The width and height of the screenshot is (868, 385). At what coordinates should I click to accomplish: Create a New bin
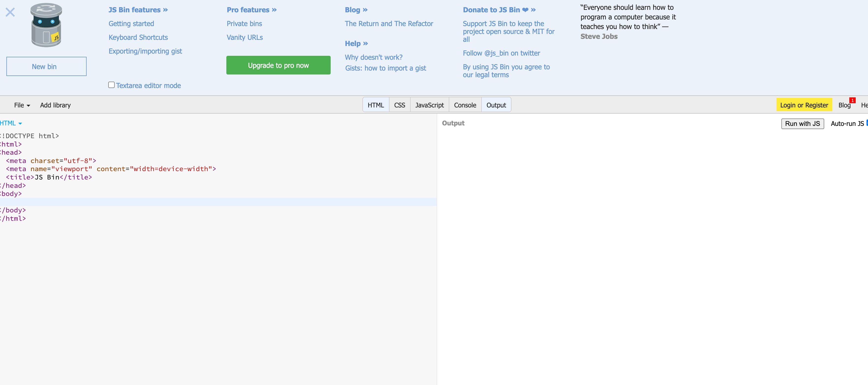(x=46, y=67)
